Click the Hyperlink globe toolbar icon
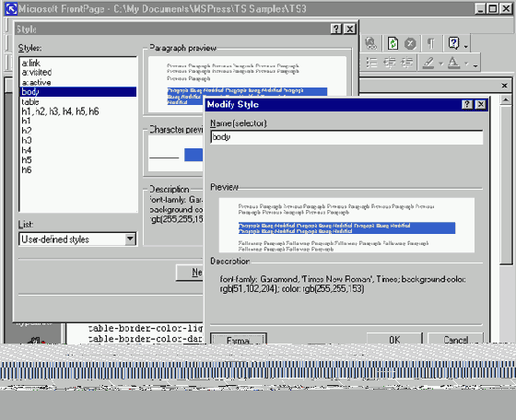Screen dimensions: 516x420 [370, 43]
